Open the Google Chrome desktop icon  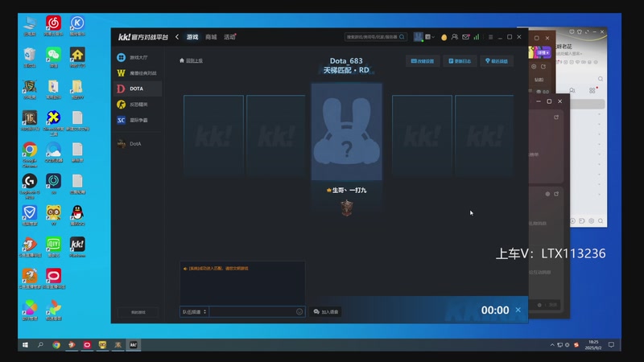pos(30,154)
